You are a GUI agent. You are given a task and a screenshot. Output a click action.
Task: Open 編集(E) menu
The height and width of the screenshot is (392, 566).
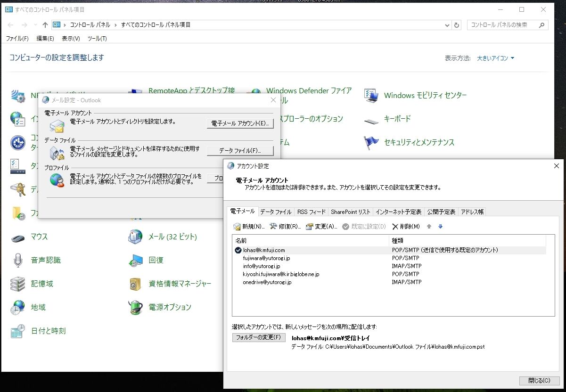pos(45,39)
